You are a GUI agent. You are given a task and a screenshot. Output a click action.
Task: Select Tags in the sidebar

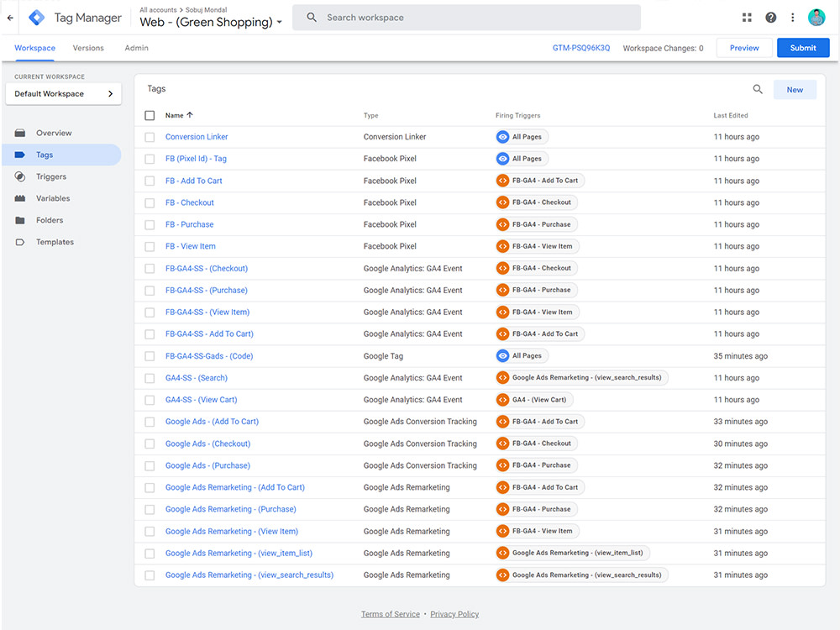61,155
